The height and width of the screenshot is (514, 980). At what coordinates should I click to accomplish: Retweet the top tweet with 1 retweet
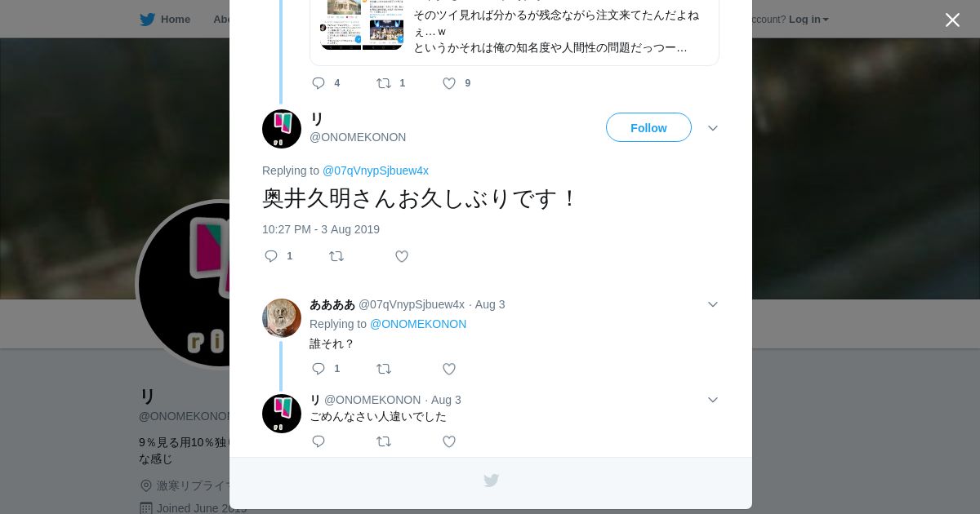(391, 83)
